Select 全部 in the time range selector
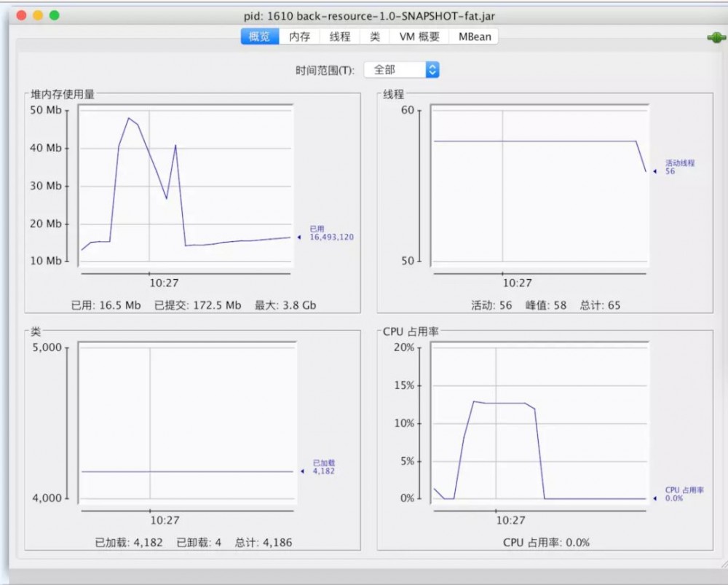 click(x=393, y=69)
